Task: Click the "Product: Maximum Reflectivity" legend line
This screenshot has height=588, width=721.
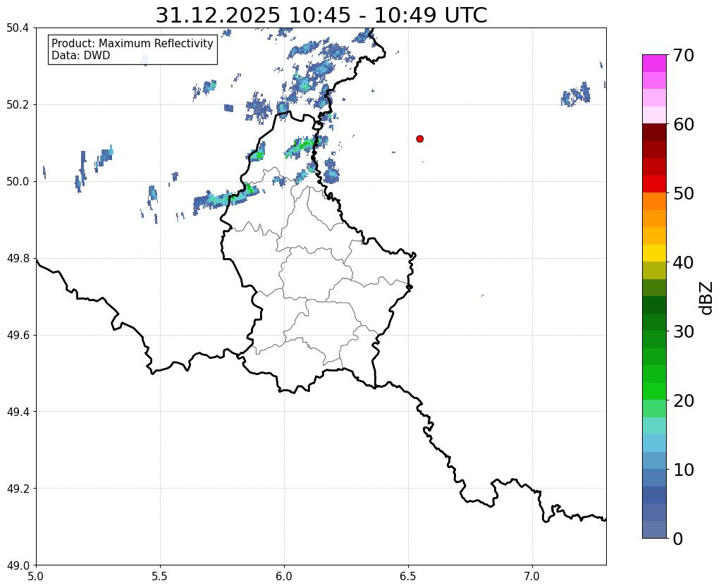Action: coord(133,43)
